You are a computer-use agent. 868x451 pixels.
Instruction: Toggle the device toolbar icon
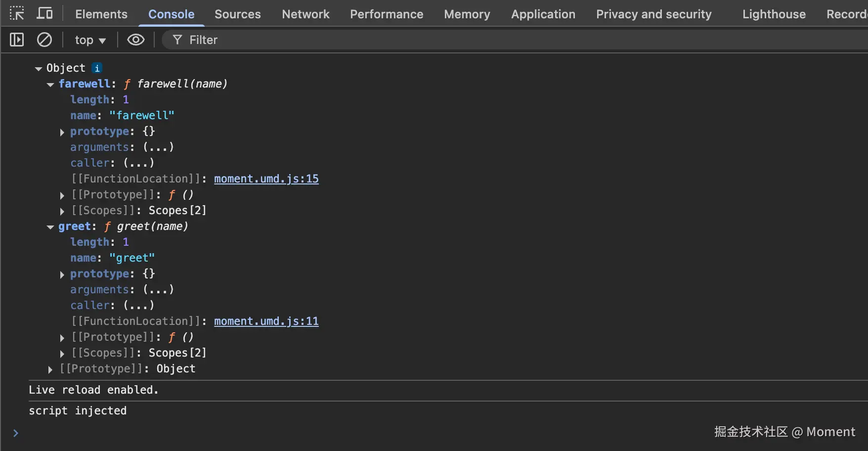(x=45, y=13)
